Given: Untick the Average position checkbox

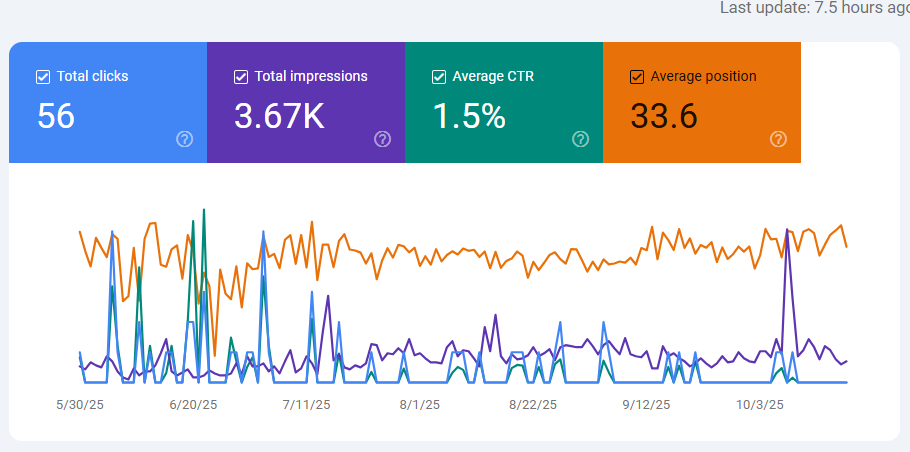Looking at the screenshot, I should tap(637, 76).
